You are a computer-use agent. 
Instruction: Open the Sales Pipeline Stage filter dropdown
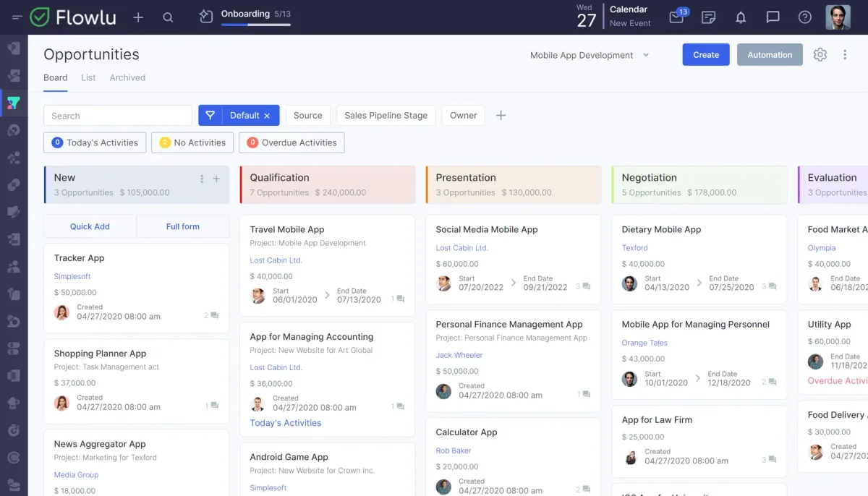coord(386,116)
